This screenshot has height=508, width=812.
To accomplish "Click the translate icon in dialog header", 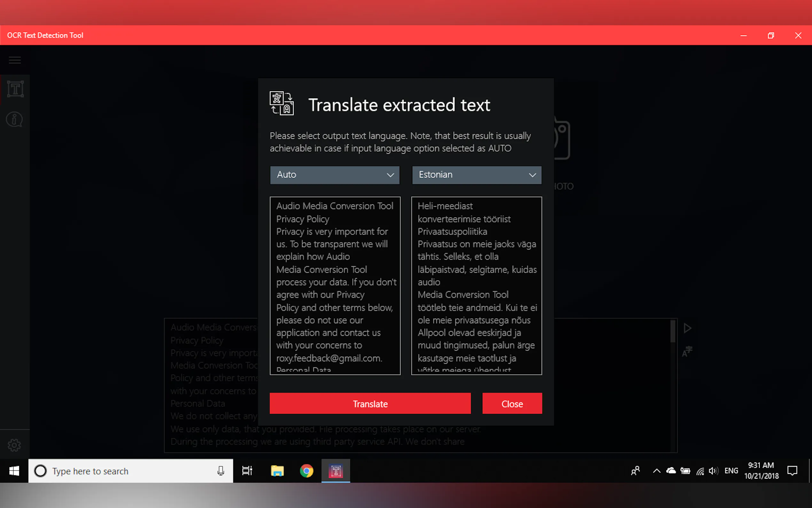I will (282, 103).
